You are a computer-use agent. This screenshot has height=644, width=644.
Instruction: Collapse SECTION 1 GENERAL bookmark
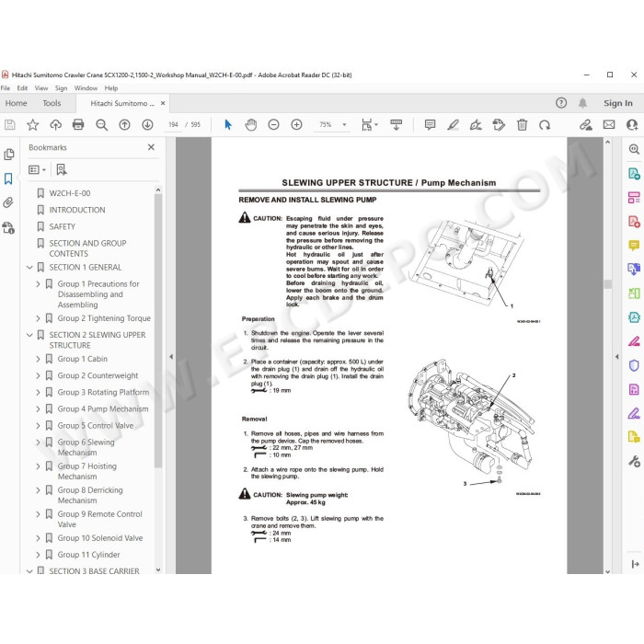pyautogui.click(x=29, y=268)
